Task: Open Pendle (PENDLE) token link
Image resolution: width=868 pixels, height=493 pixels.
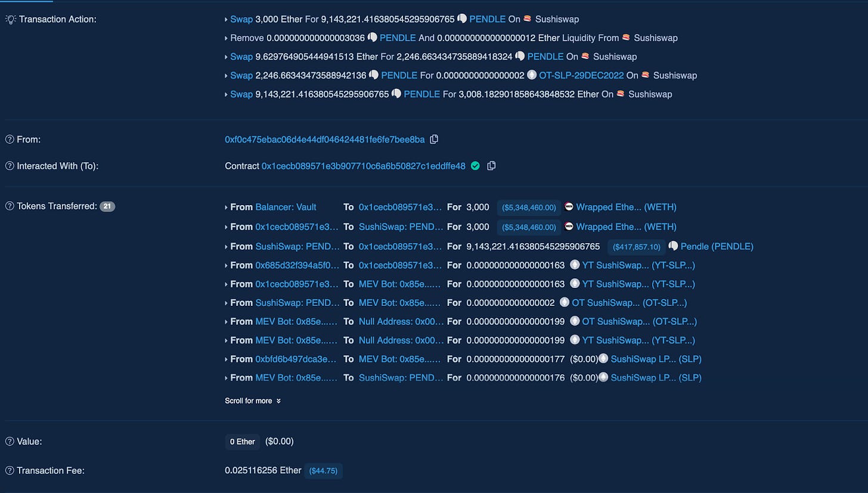Action: [717, 246]
